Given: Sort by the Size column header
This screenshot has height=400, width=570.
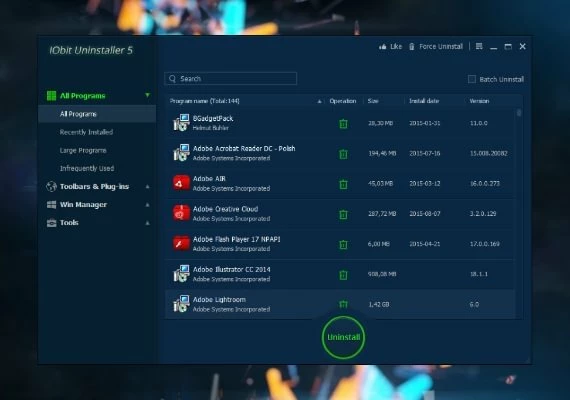Looking at the screenshot, I should tap(373, 101).
